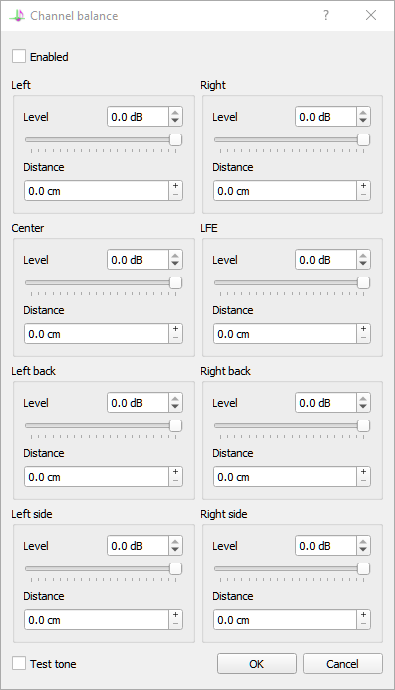Screen dimensions: 395x690
Task: Click the Left back Level dB field
Action: [x=138, y=403]
